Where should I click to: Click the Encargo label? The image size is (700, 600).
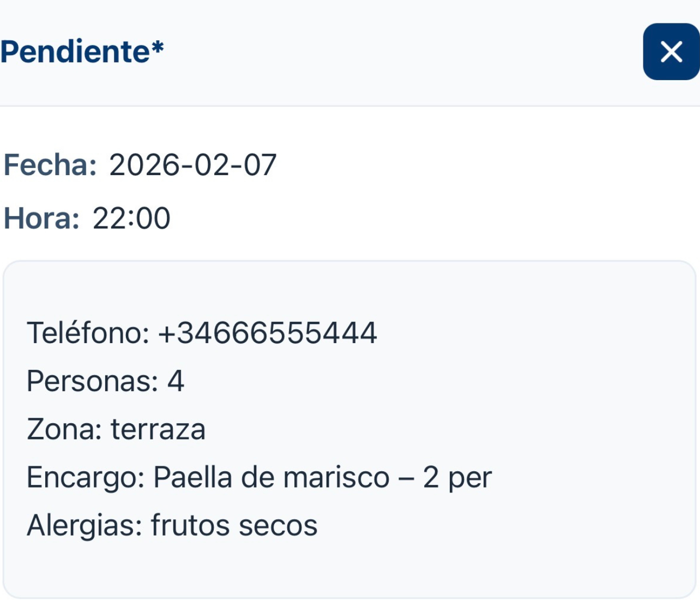pyautogui.click(x=86, y=477)
